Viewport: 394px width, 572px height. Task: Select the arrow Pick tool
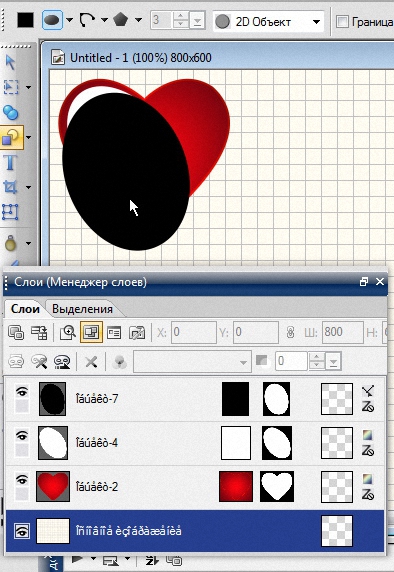10,62
